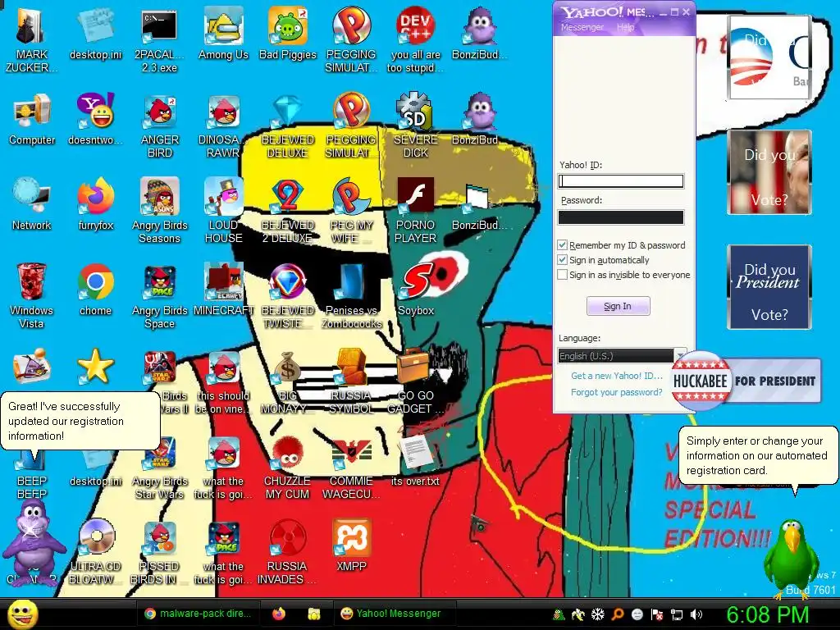Open the folder icon in the taskbar
Image resolution: width=840 pixels, height=630 pixels.
(314, 614)
